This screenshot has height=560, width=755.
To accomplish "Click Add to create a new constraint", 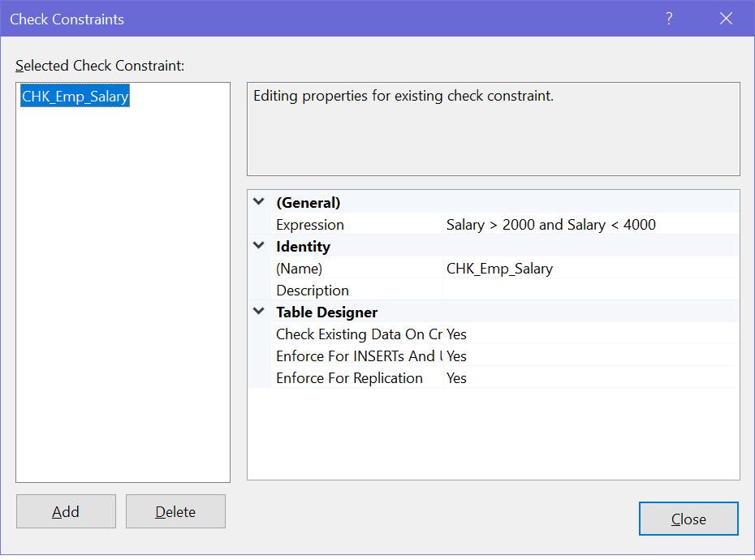I will click(x=66, y=511).
